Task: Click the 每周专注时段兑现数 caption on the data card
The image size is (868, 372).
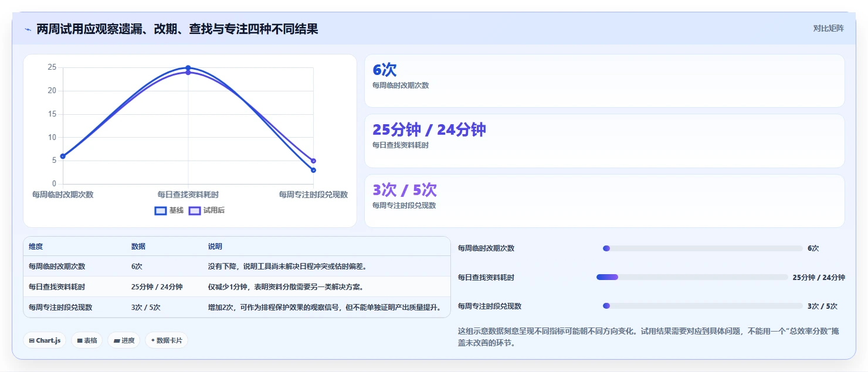Action: 404,205
